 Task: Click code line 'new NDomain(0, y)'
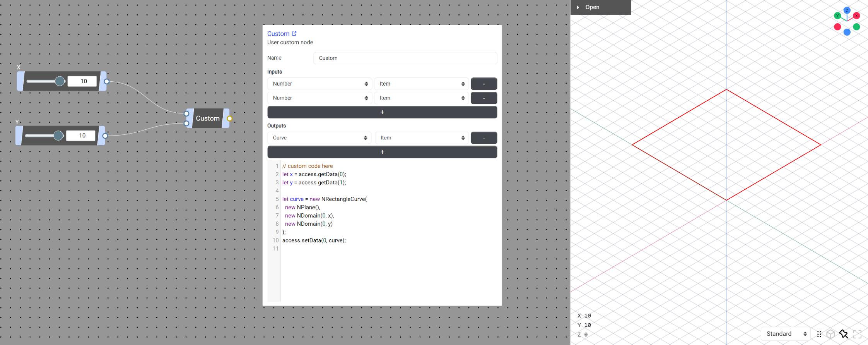[309, 224]
